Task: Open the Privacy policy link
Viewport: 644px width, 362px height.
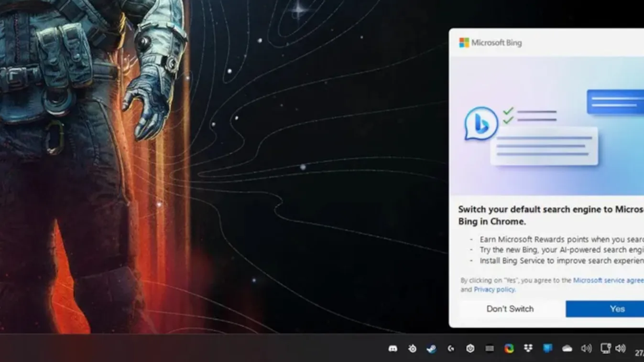Action: [x=494, y=289]
